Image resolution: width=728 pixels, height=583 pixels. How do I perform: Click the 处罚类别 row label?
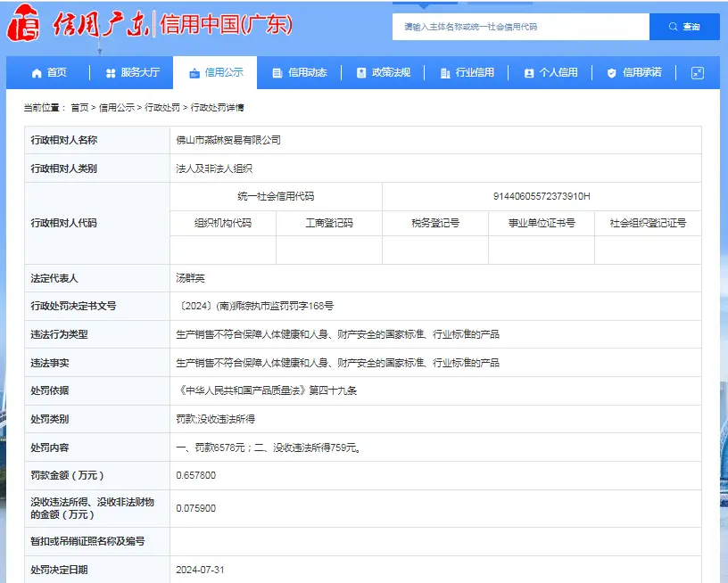click(x=50, y=419)
